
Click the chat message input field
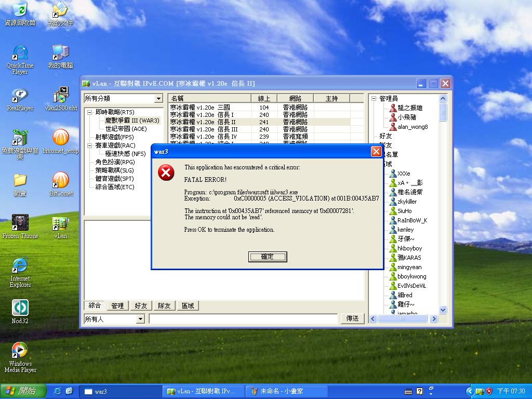pos(243,319)
